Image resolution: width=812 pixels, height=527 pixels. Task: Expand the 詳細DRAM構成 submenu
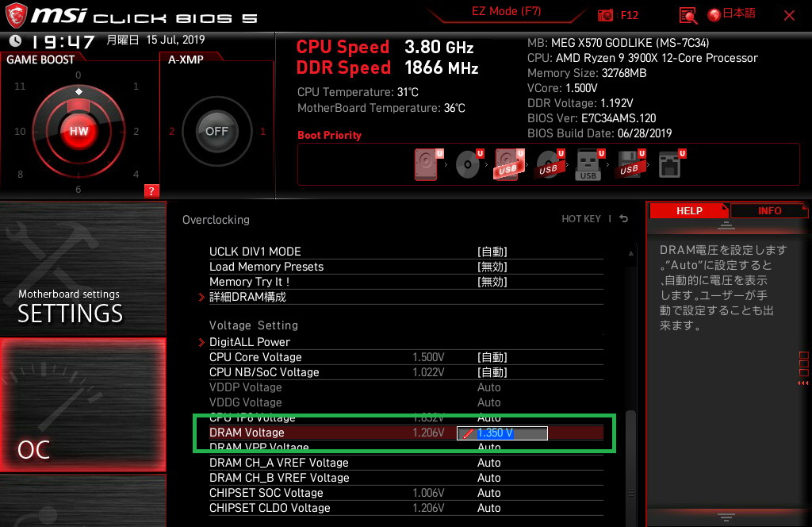(x=247, y=297)
